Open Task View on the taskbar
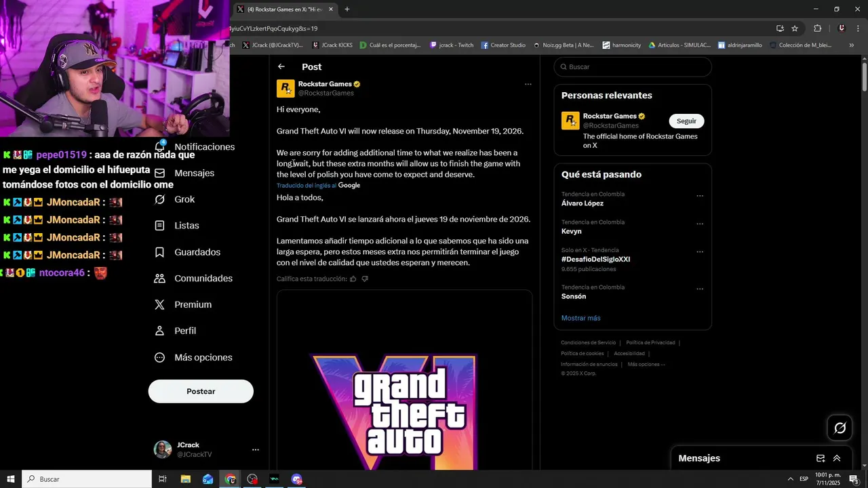Image resolution: width=868 pixels, height=488 pixels. (163, 479)
